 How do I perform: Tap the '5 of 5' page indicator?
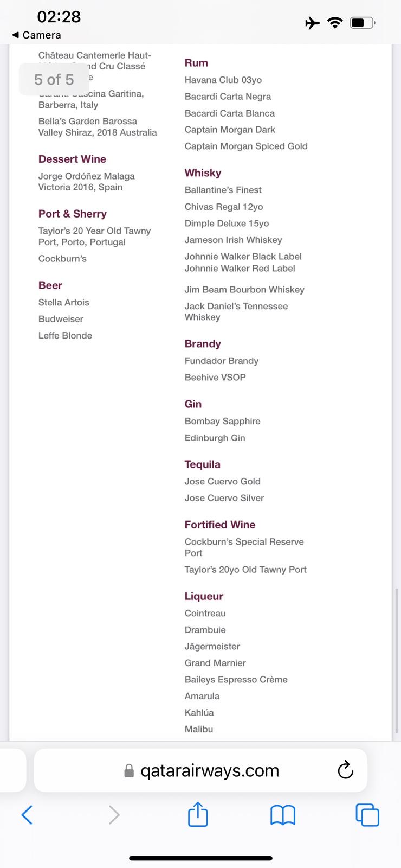click(54, 80)
